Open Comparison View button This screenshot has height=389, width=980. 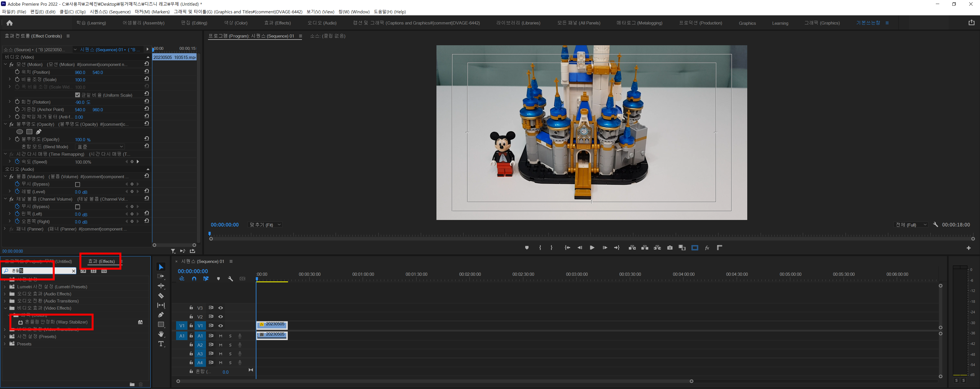coord(682,248)
